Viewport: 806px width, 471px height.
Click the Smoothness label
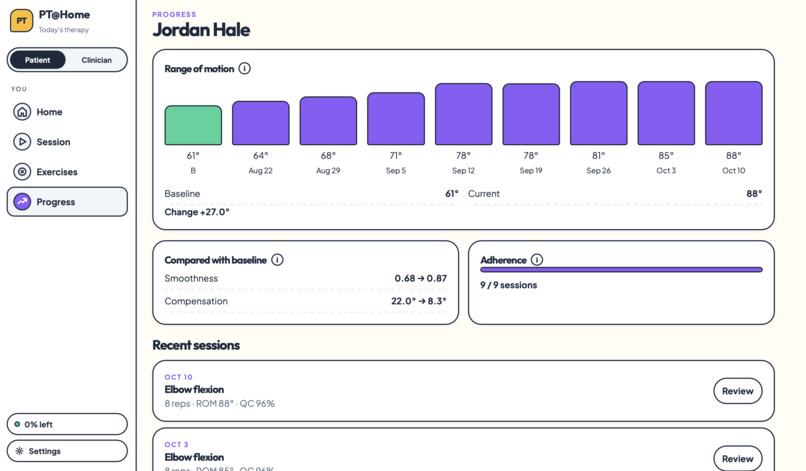pyautogui.click(x=191, y=278)
